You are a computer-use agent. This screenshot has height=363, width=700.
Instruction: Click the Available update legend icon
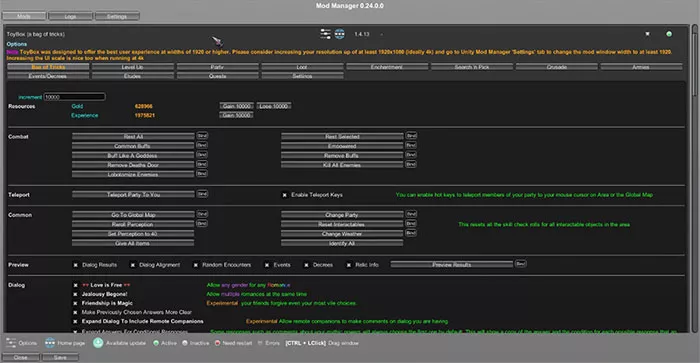pyautogui.click(x=98, y=343)
